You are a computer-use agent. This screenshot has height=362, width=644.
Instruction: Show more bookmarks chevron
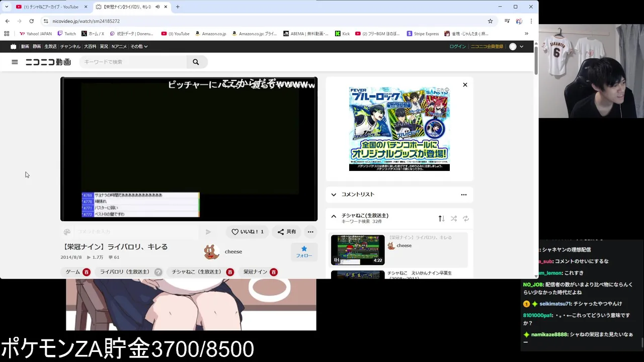526,34
